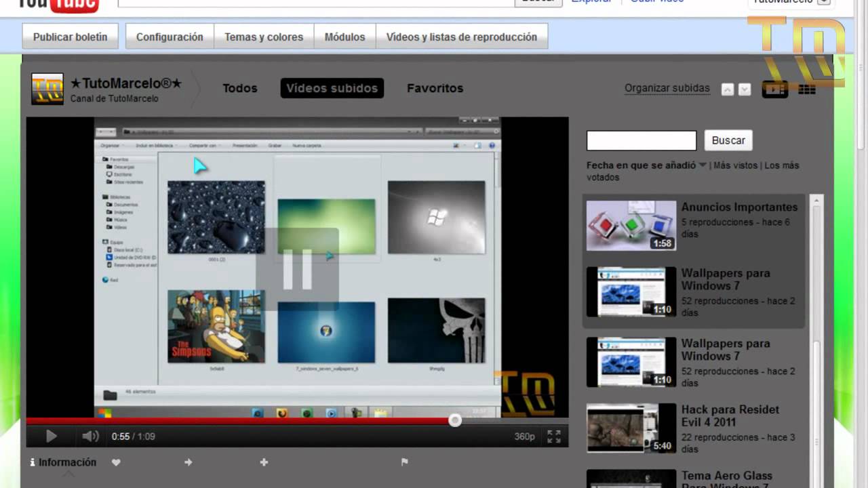Click the down arrow next to Organizar subidas

click(x=745, y=89)
